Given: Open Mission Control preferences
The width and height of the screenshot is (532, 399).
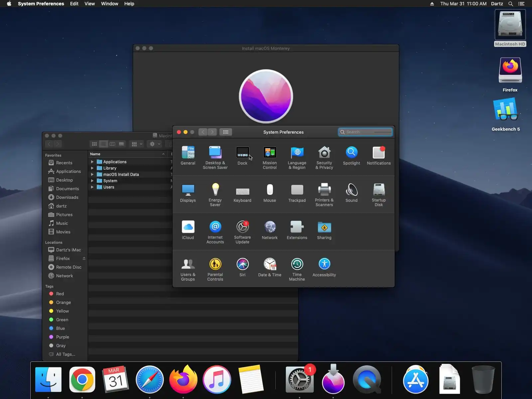Looking at the screenshot, I should tap(270, 158).
